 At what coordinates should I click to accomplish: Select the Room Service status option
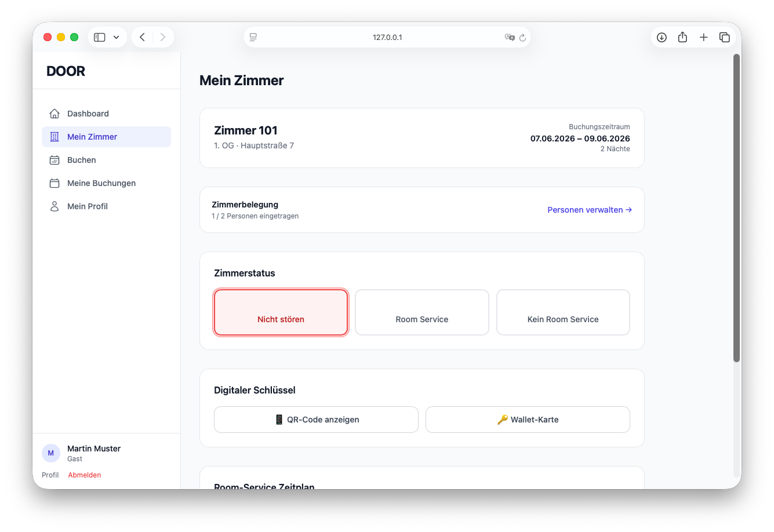coord(422,312)
